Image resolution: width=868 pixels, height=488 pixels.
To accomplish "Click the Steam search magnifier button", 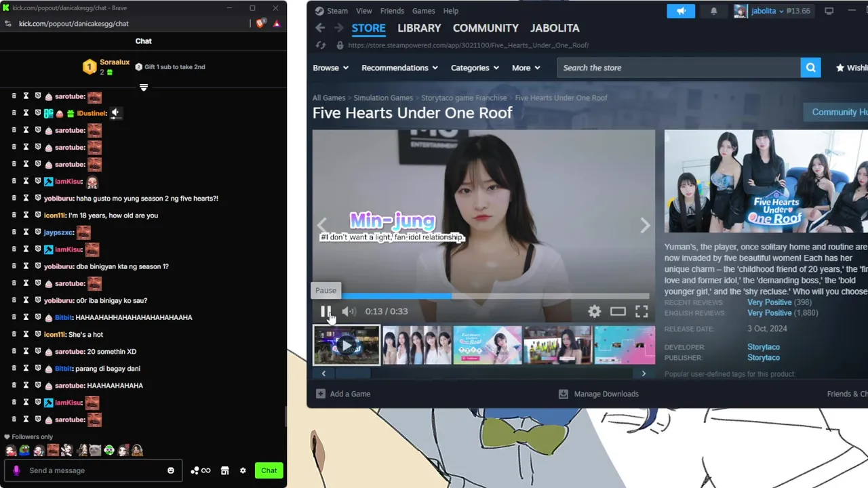I will pos(810,68).
